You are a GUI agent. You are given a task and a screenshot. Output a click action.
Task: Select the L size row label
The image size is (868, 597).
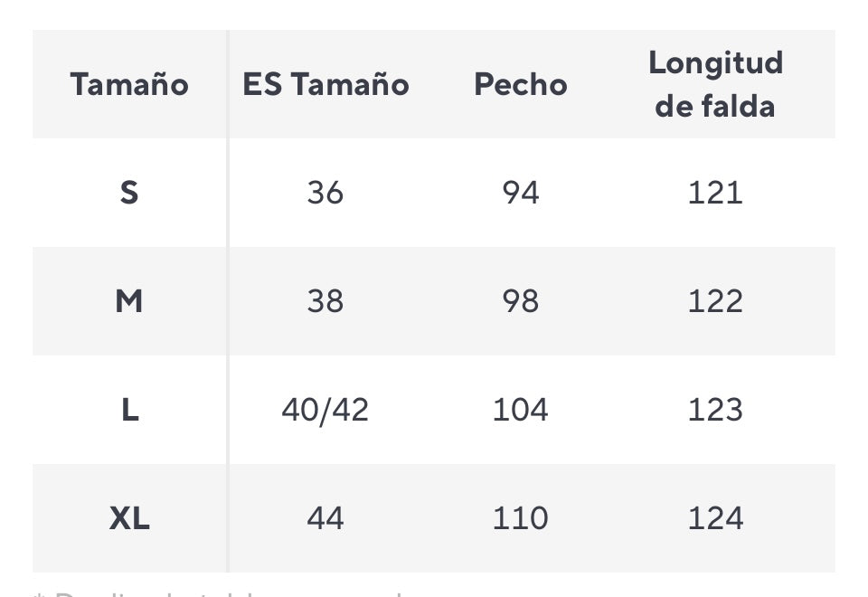click(129, 410)
